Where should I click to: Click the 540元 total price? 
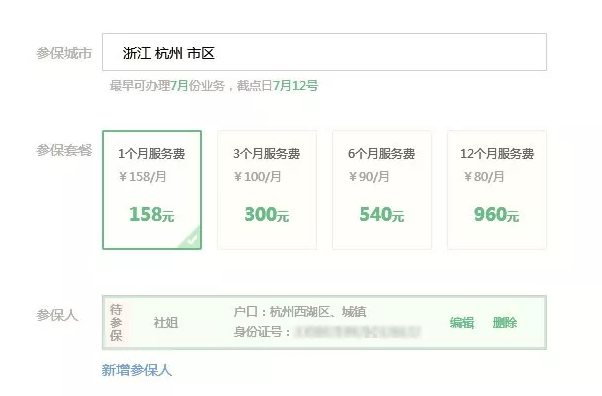coord(382,214)
